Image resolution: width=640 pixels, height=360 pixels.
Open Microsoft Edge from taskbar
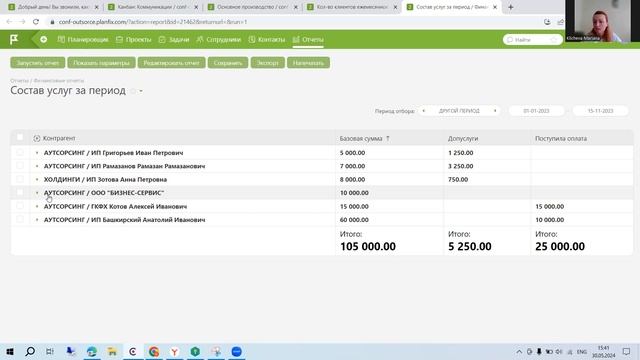tap(91, 351)
